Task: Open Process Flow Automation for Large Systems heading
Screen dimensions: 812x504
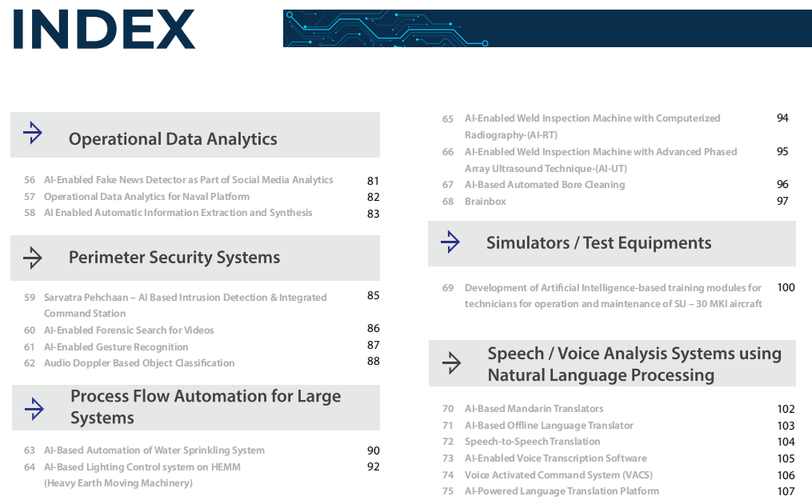Action: 206,406
